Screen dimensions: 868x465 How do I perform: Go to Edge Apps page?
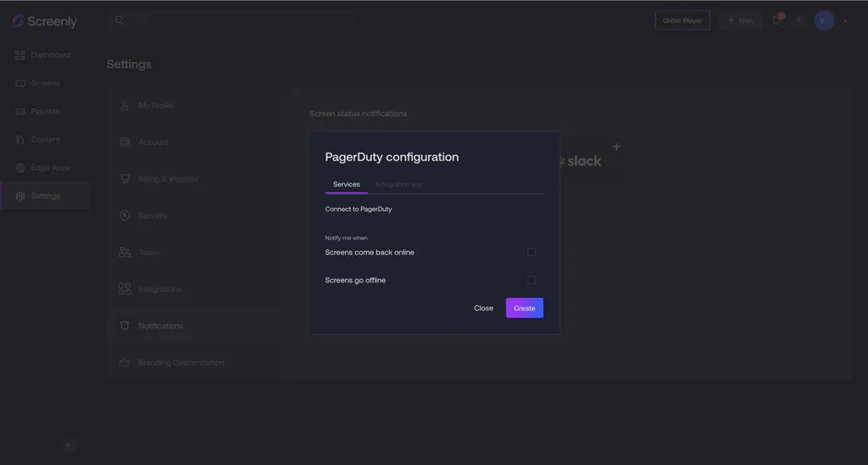50,168
